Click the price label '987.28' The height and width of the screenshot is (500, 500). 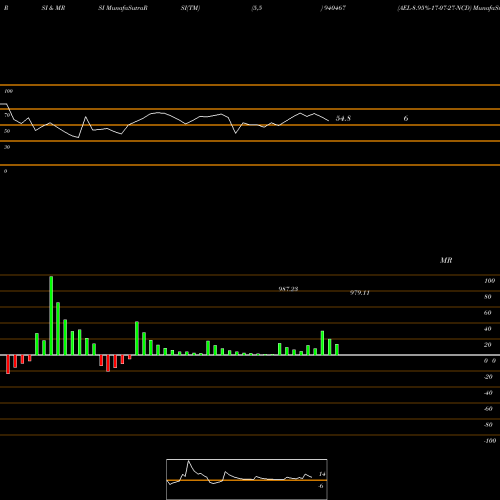pos(288,289)
